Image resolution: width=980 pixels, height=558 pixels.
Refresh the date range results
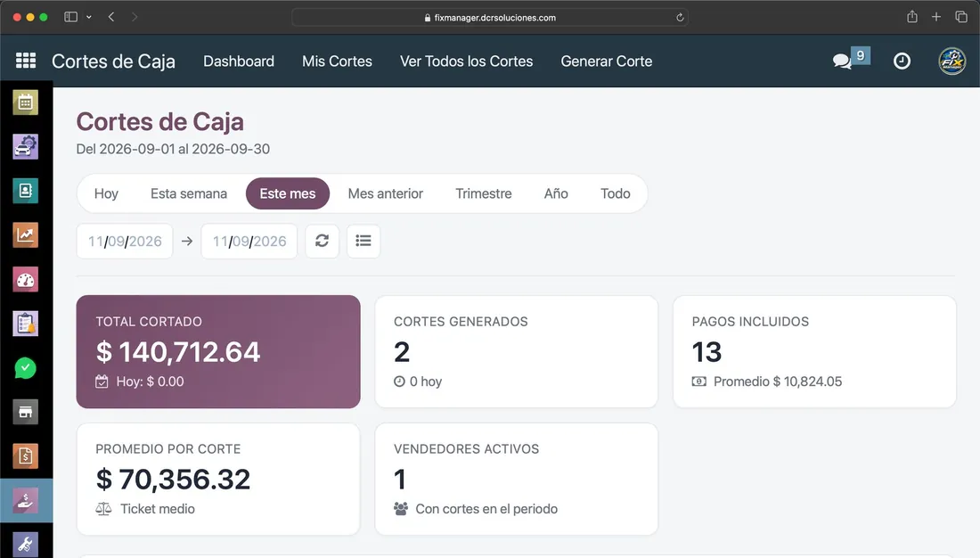tap(322, 241)
